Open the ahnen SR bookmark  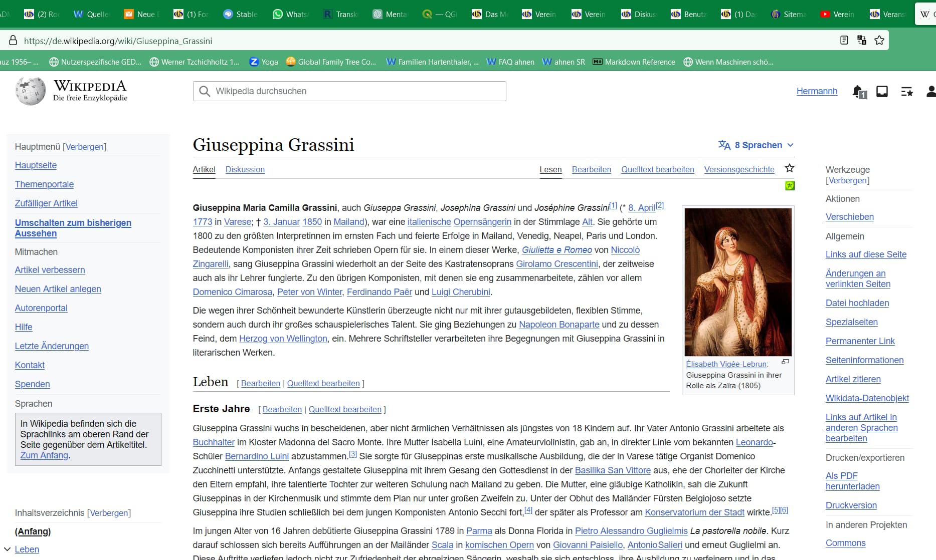(x=564, y=62)
